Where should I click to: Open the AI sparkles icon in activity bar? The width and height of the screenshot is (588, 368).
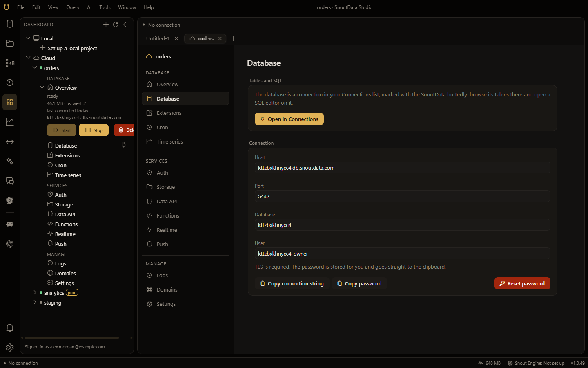coord(10,161)
